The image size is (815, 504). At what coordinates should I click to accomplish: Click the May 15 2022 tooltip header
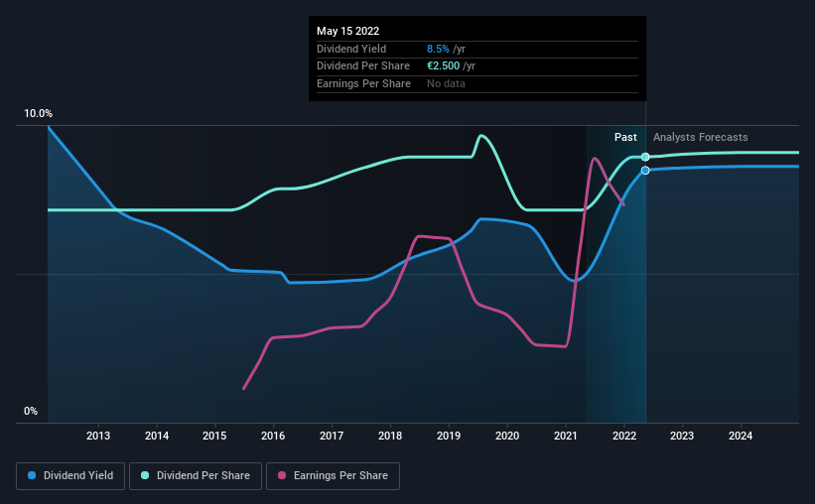(347, 31)
